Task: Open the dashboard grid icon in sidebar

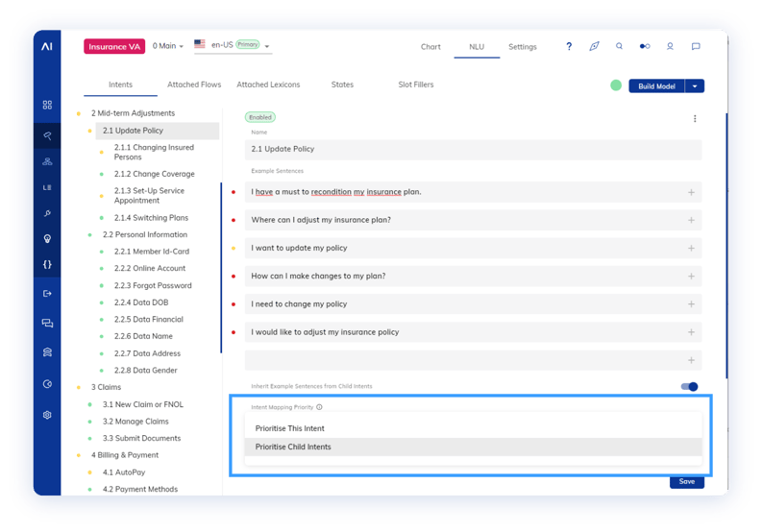Action: [x=47, y=105]
